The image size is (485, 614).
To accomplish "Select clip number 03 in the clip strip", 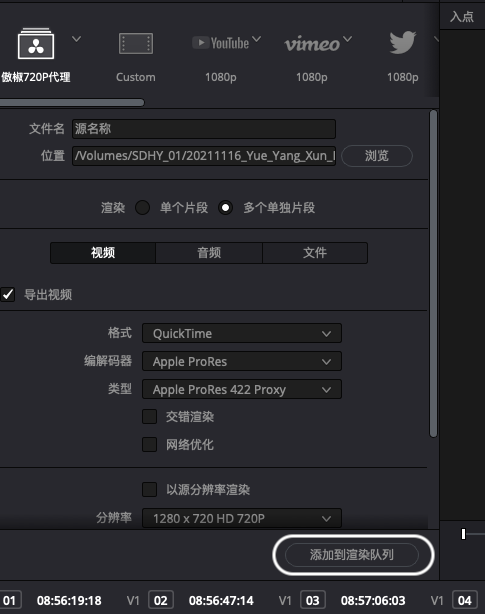I will pos(312,600).
